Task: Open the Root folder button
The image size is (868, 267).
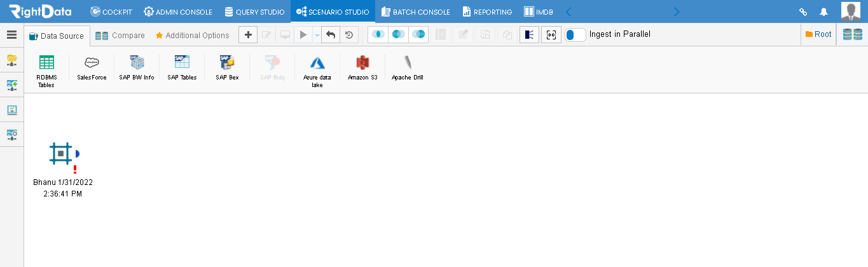Action: pyautogui.click(x=818, y=34)
